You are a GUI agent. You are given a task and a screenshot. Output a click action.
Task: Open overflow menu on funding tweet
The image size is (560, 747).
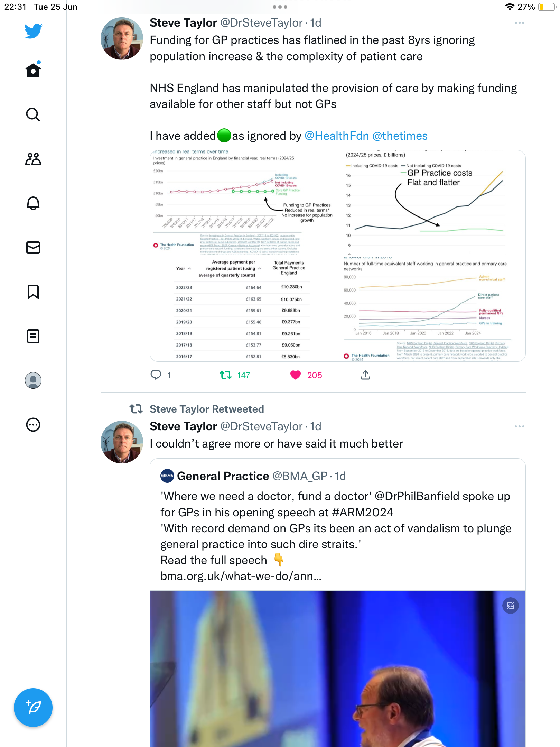tap(520, 23)
